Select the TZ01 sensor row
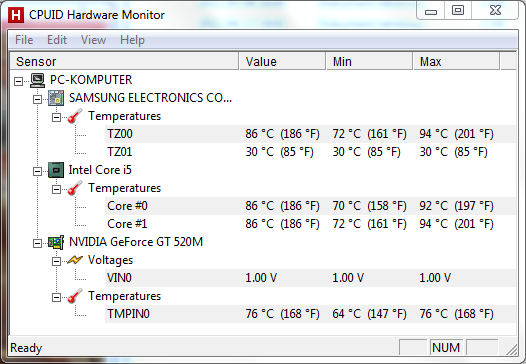The width and height of the screenshot is (526, 364). coord(310,152)
